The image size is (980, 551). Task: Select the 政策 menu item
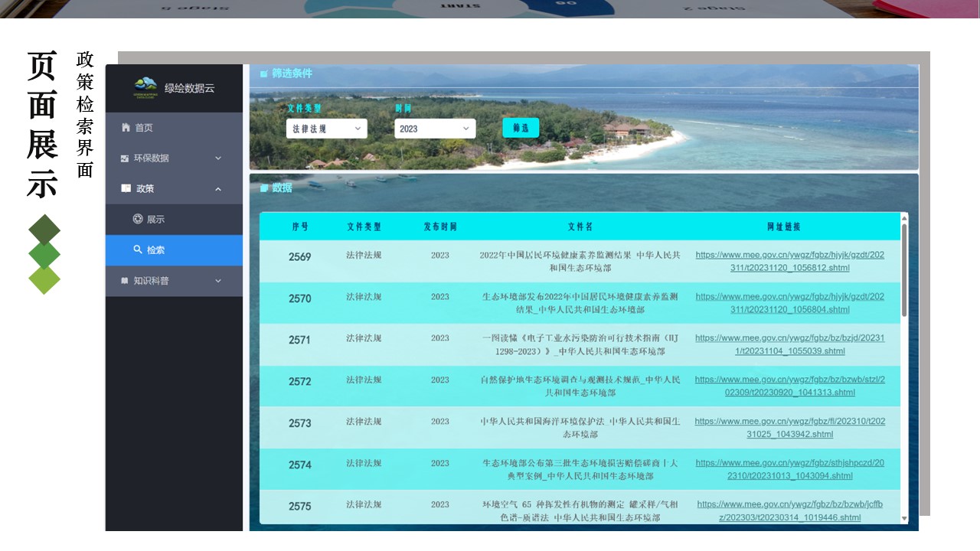174,188
